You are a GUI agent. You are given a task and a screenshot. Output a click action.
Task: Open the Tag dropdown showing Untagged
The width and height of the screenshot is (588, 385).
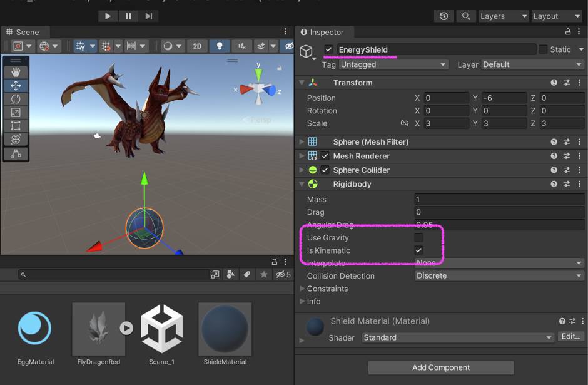[393, 64]
